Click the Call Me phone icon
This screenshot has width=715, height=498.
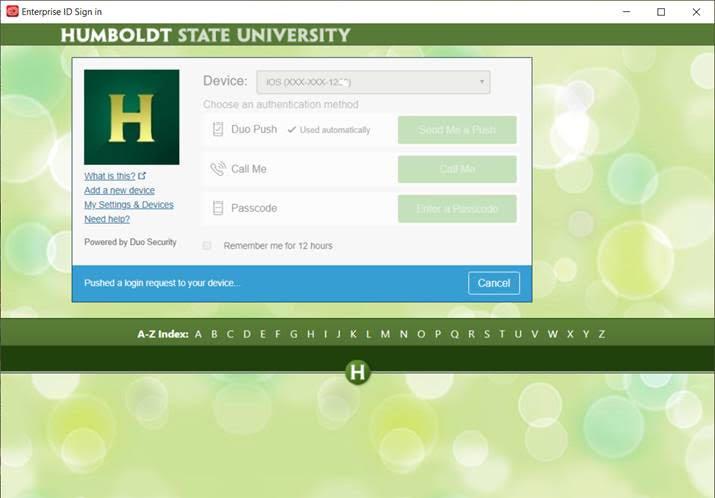[x=218, y=169]
